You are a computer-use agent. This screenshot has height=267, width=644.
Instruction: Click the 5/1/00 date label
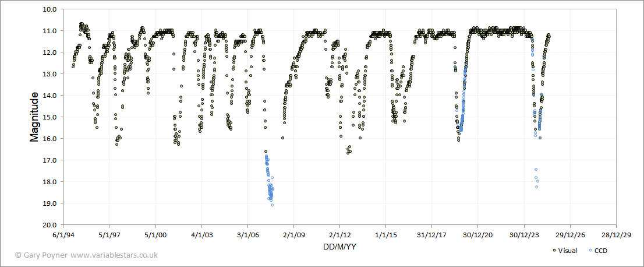(155, 236)
